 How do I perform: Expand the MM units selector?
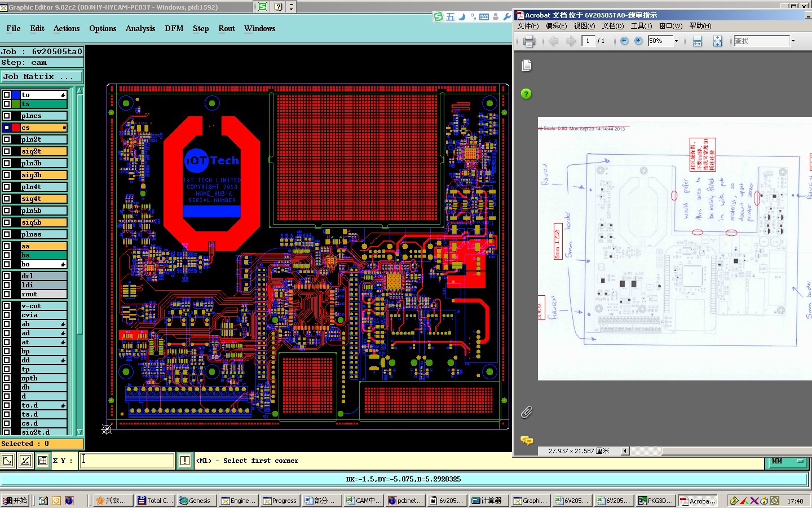787,462
